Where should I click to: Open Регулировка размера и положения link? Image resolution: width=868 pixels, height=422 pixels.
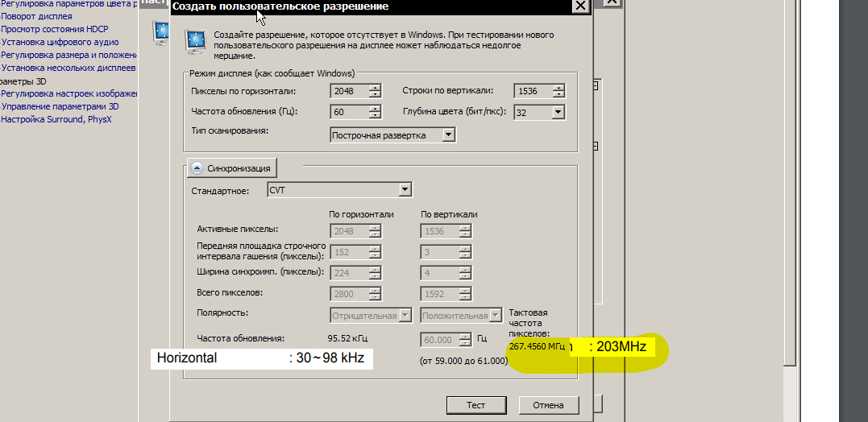(69, 55)
